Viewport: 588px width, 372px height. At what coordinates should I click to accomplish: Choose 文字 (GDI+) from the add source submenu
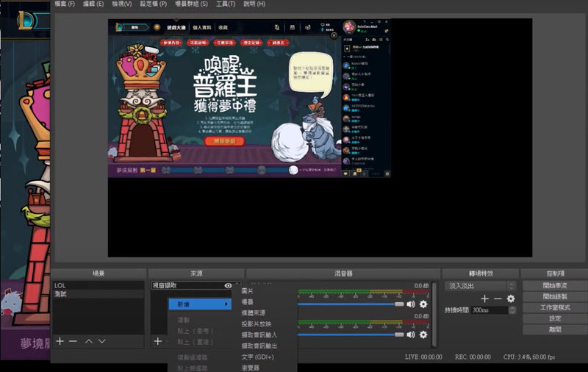[258, 357]
